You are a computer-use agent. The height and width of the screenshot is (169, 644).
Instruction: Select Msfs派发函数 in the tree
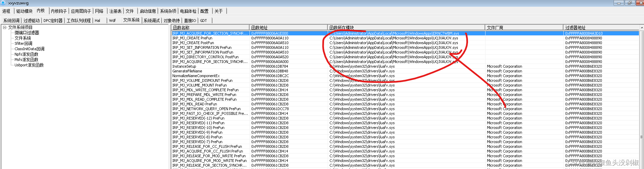coord(26,60)
